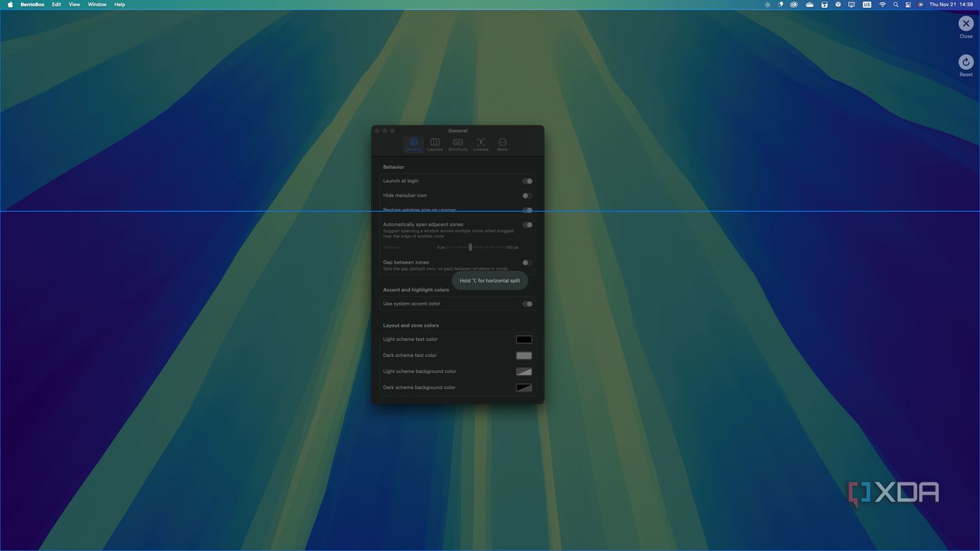The width and height of the screenshot is (980, 551).
Task: Disable Automatically span adjacent zones switch
Action: click(x=527, y=225)
